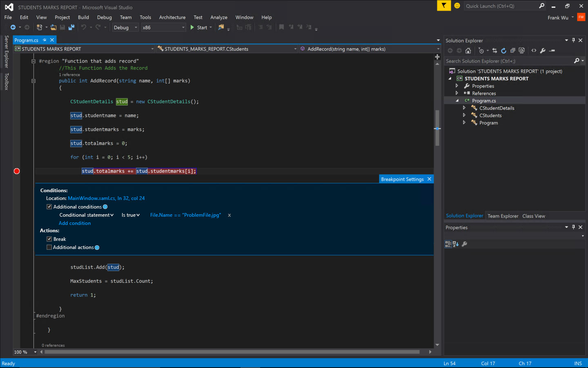Image resolution: width=588 pixels, height=368 pixels.
Task: Click the Home icon in Solution Explorer
Action: pos(468,50)
